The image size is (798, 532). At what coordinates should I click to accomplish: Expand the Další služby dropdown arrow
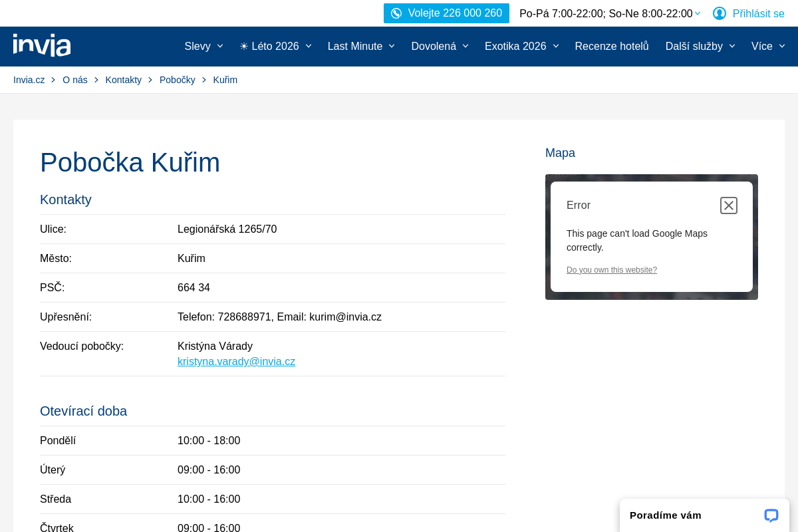coord(732,46)
